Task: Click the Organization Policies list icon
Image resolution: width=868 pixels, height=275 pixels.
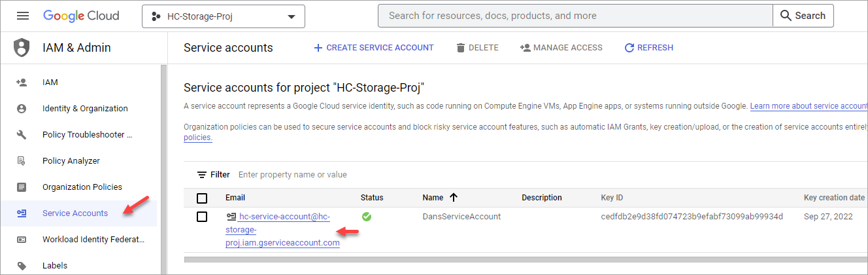Action: tap(22, 187)
